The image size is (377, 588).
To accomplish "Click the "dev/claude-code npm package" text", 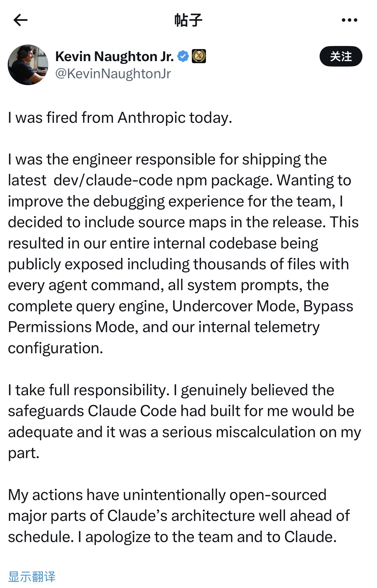I will (x=163, y=180).
